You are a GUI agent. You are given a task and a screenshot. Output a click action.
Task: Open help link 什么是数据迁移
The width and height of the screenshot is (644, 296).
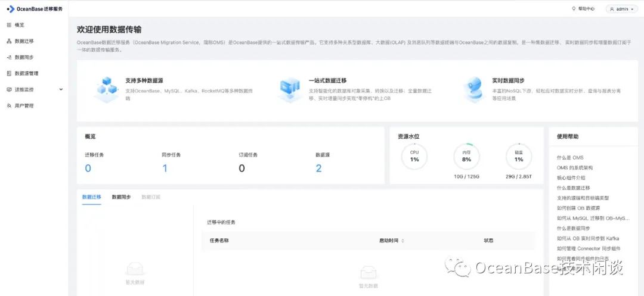coord(574,188)
